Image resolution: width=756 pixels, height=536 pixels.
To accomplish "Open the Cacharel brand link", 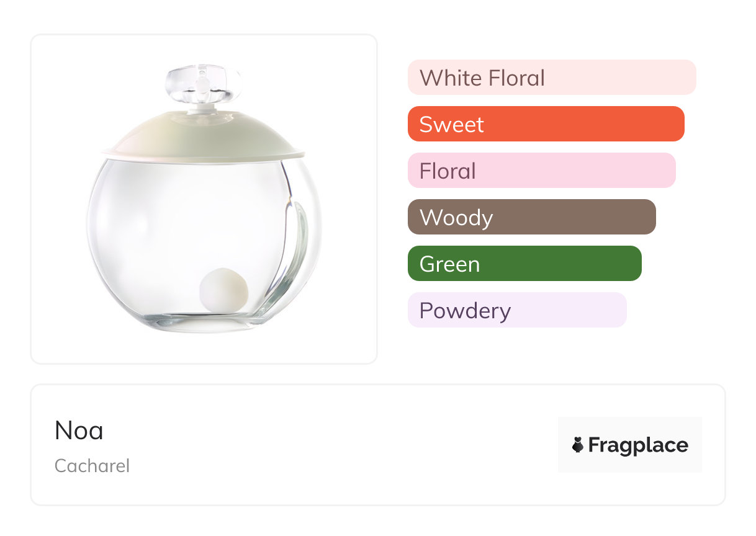I will coord(92,466).
